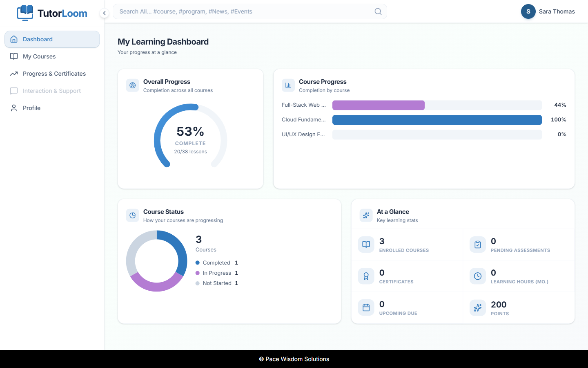588x368 pixels.
Task: Click the Pace Wisdom Solutions footer text
Action: point(294,359)
